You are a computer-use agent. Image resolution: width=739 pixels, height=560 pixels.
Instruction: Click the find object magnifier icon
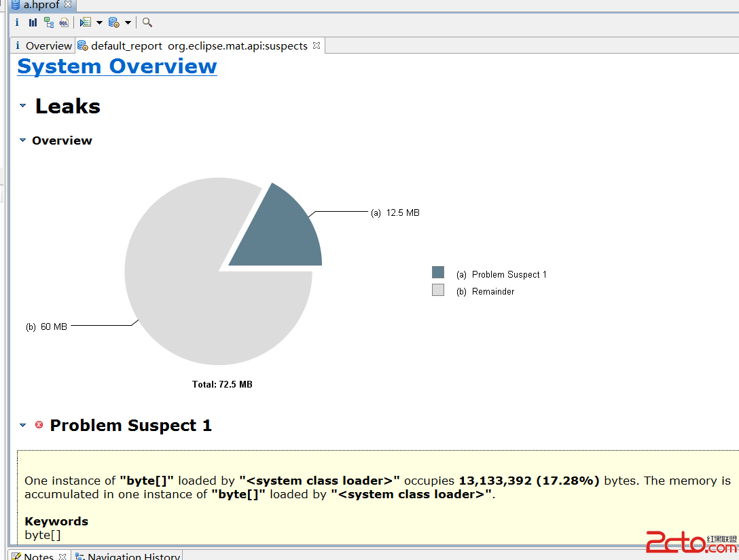coord(147,22)
